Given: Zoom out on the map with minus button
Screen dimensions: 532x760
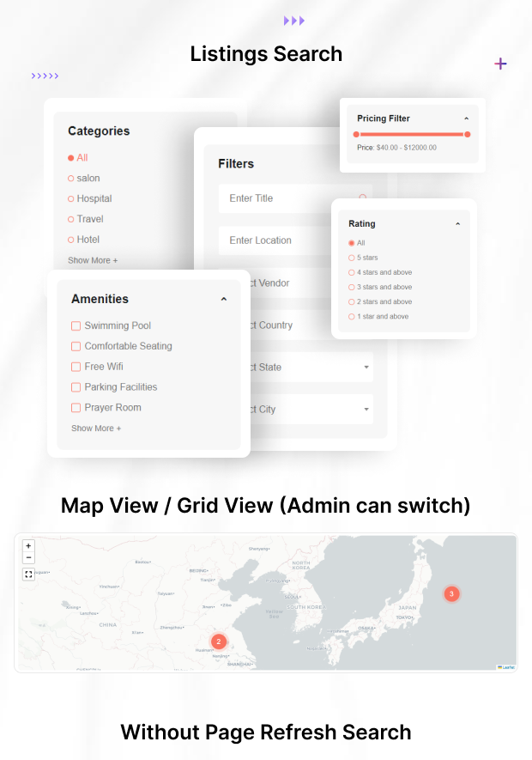Looking at the screenshot, I should coord(28,557).
